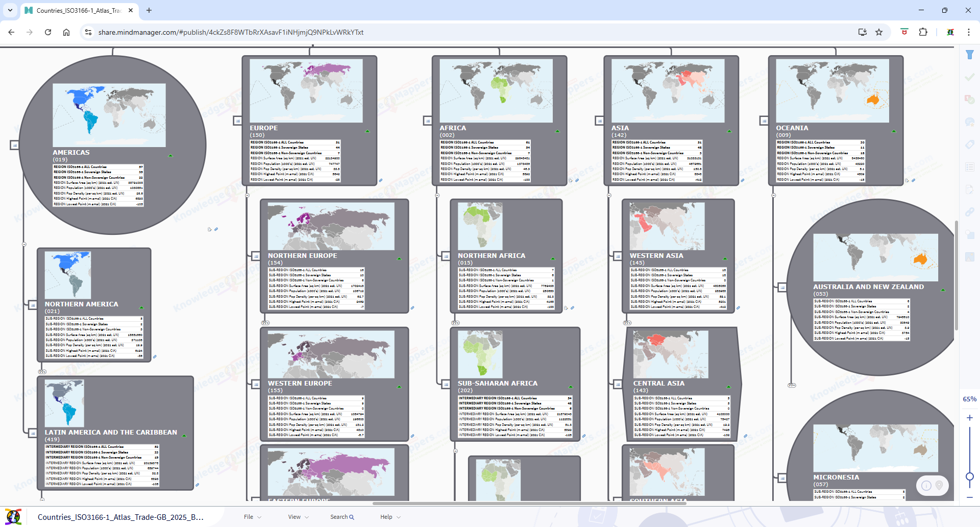The width and height of the screenshot is (980, 527).
Task: Click the info circle icon
Action: [926, 486]
